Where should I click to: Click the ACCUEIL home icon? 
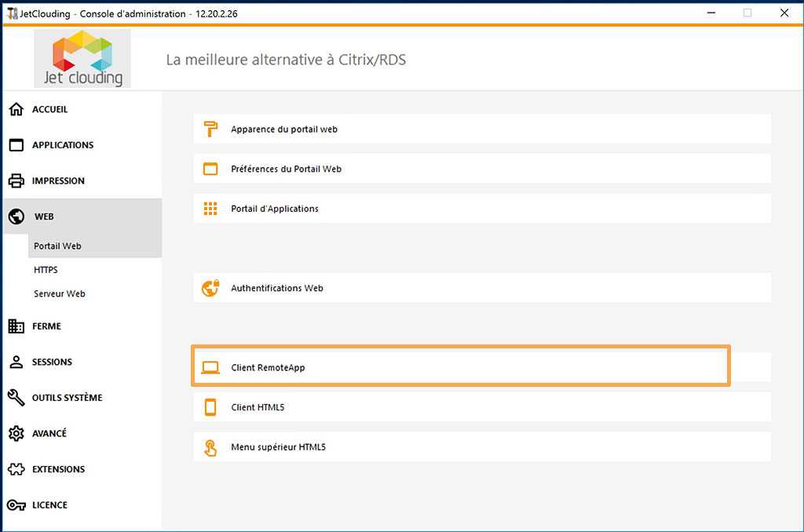point(17,109)
